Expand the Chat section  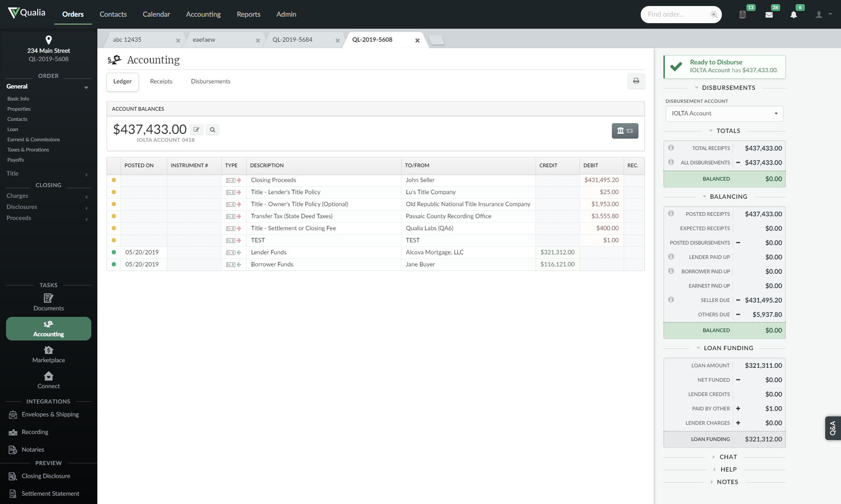[725, 457]
